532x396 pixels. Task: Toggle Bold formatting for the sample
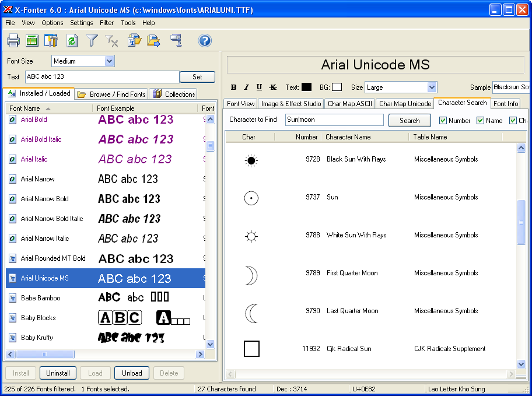(x=234, y=87)
